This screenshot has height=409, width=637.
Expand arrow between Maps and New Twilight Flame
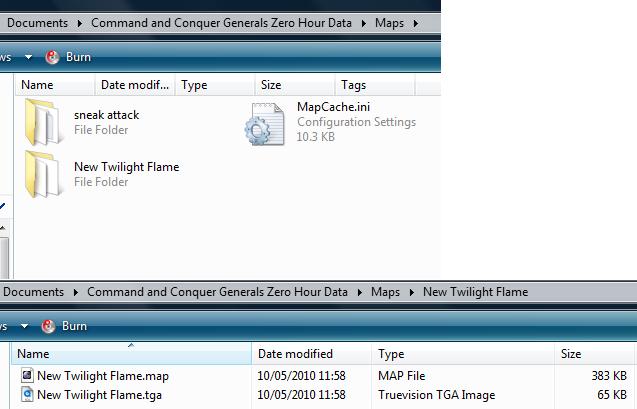(x=411, y=292)
